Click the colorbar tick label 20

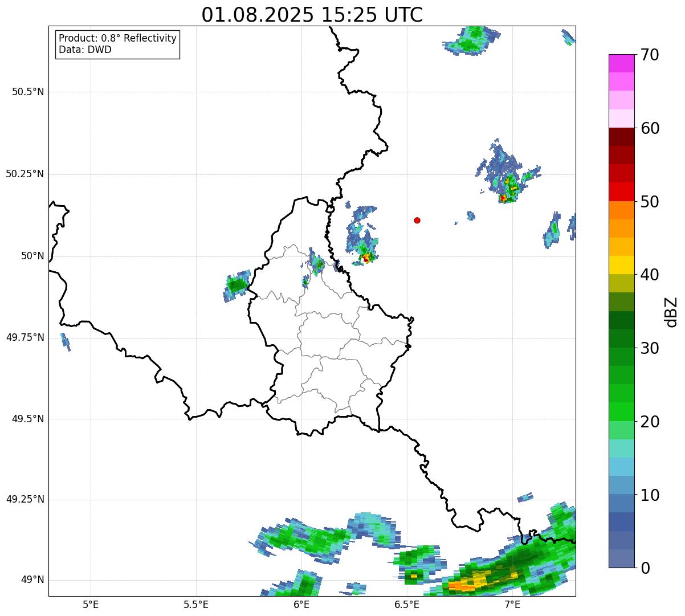click(650, 422)
